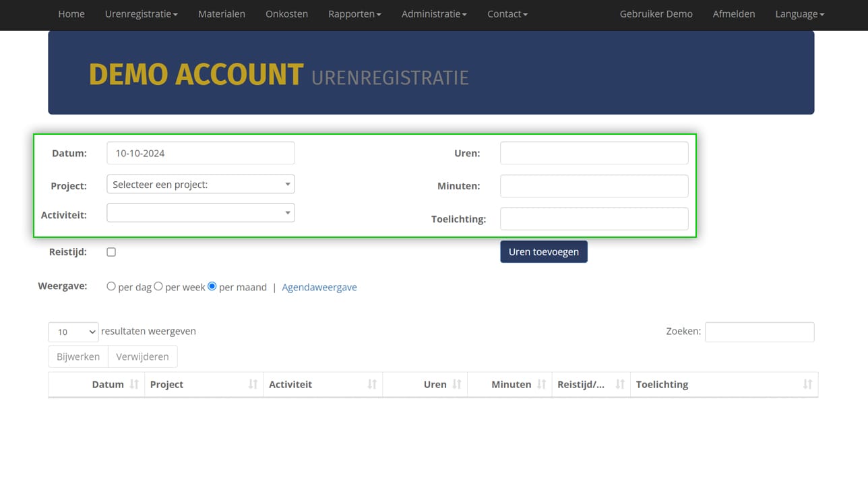Expand the Language menu
Screen dimensions: 868x502
(x=799, y=14)
